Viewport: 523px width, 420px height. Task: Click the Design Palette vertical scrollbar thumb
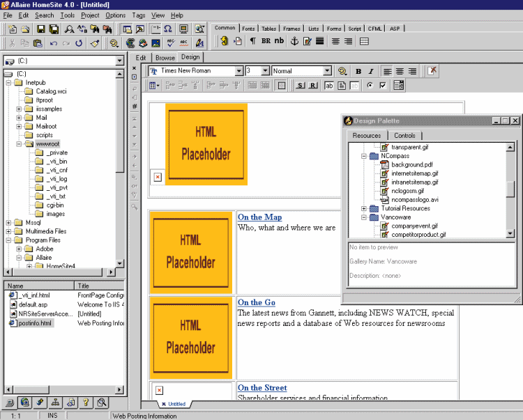tap(510, 189)
